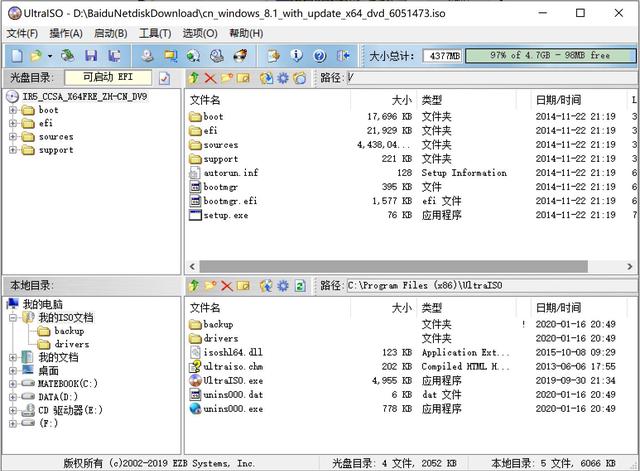Delete local file with the red X
The image size is (640, 471).
click(x=227, y=285)
